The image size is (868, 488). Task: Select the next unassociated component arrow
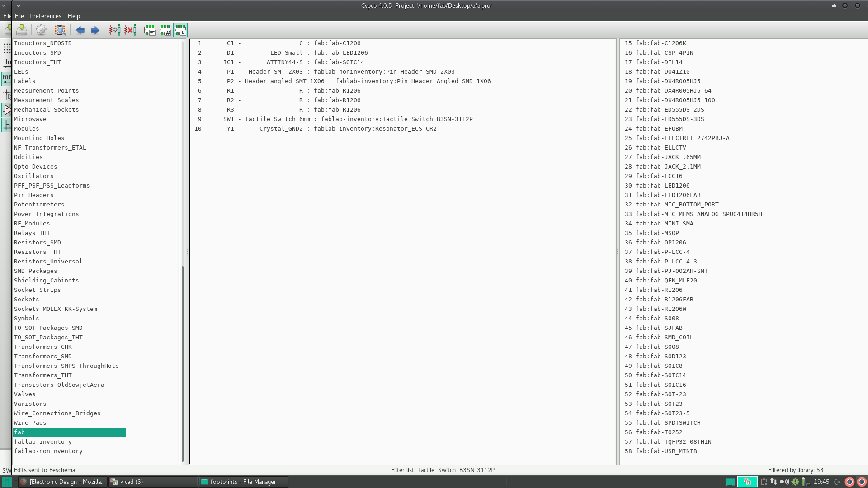pyautogui.click(x=95, y=30)
